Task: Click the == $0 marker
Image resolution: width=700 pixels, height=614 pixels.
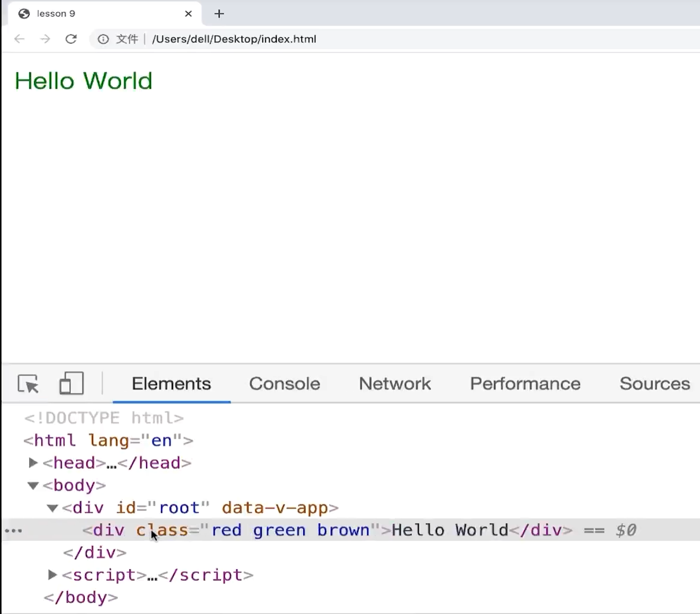Action: [x=610, y=530]
